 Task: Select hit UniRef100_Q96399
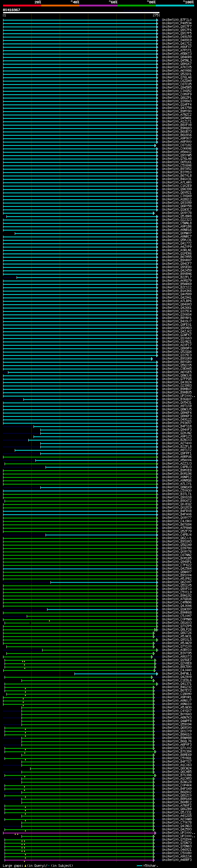tap(176, 189)
